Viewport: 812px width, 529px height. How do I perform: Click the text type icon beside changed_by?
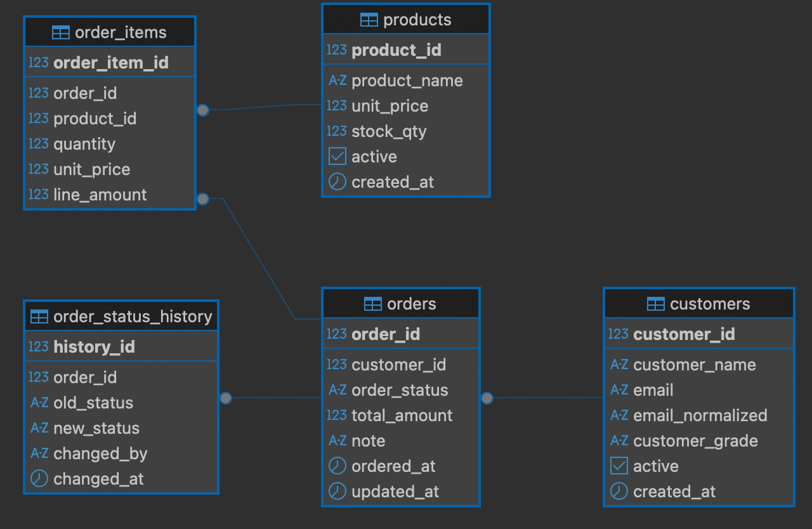pyautogui.click(x=39, y=453)
